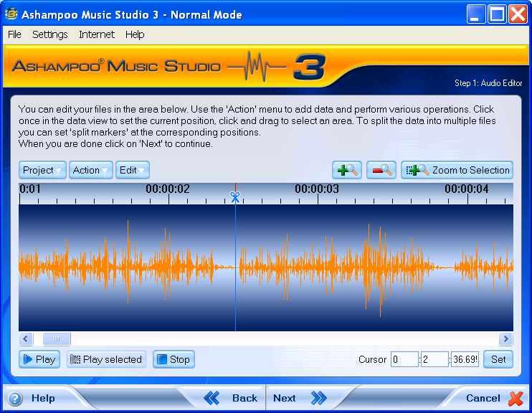Viewport: 532px width, 413px height.
Task: Click Zoom to Selection button
Action: point(457,170)
